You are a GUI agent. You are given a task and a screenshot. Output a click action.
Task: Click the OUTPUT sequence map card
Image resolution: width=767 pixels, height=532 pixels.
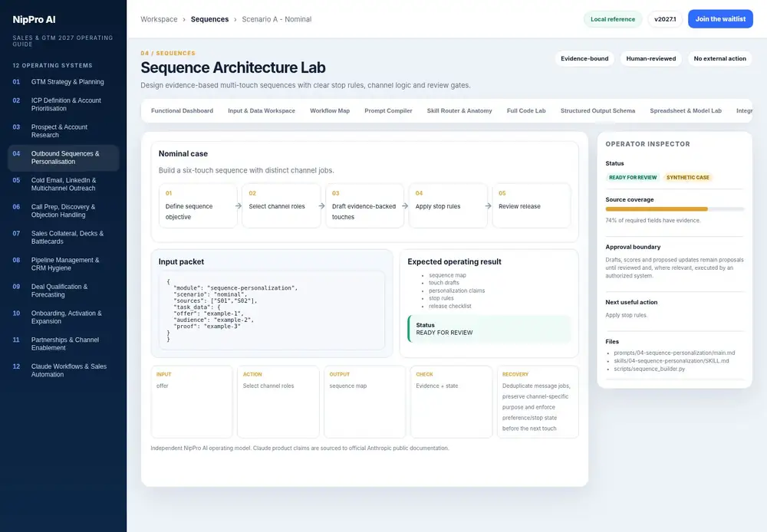point(365,402)
